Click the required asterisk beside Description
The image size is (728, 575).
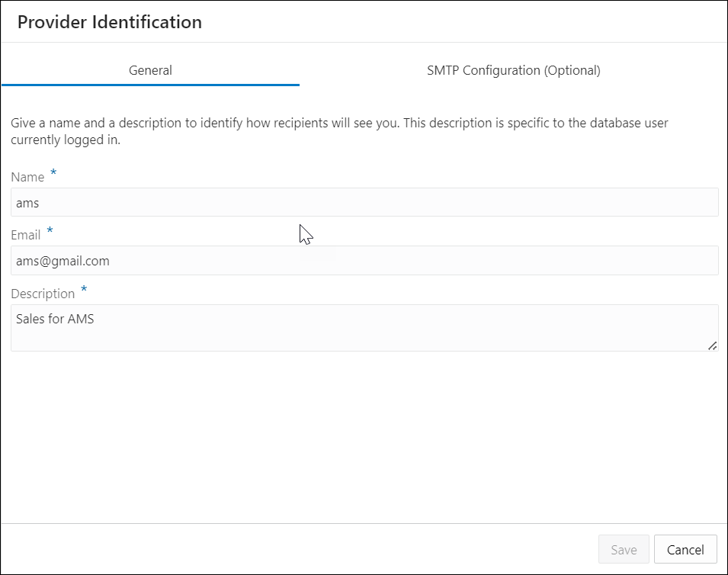(x=84, y=290)
